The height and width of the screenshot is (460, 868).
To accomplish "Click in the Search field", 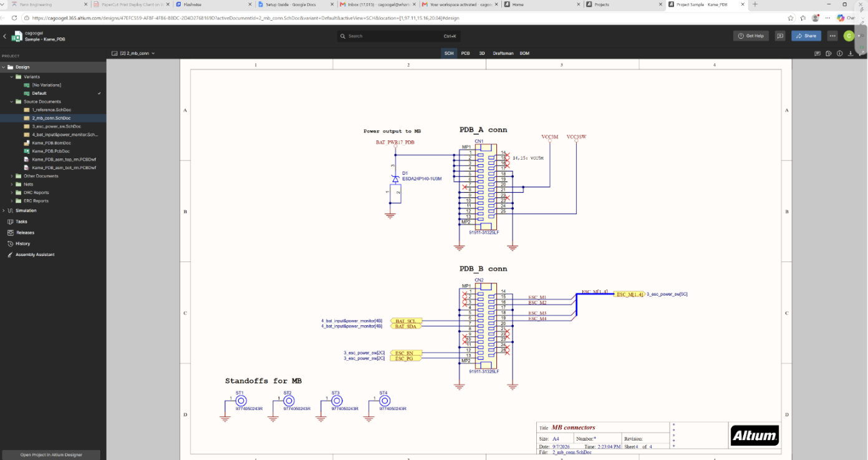I will [399, 36].
